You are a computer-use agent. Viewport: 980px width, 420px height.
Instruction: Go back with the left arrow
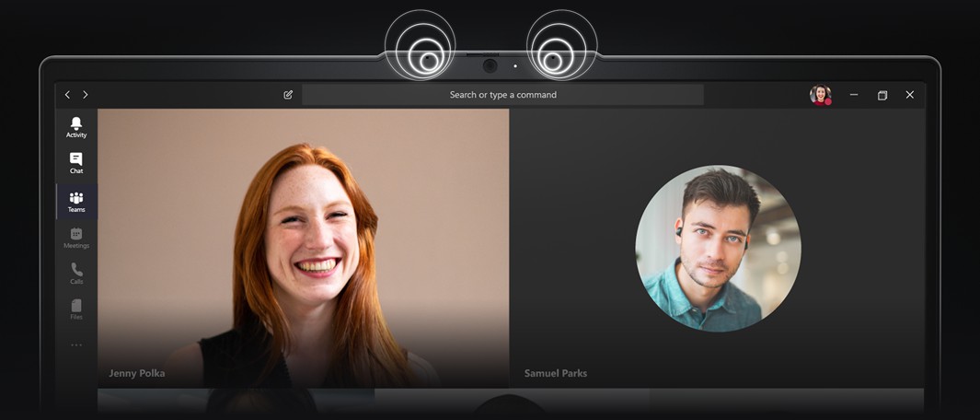point(67,95)
